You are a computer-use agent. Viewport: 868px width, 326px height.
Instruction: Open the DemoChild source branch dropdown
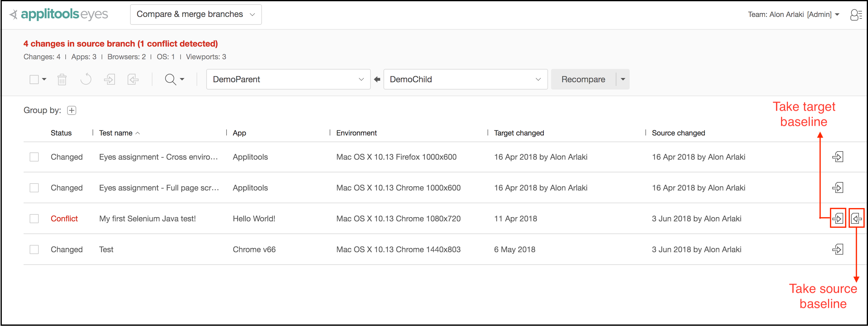pyautogui.click(x=465, y=80)
